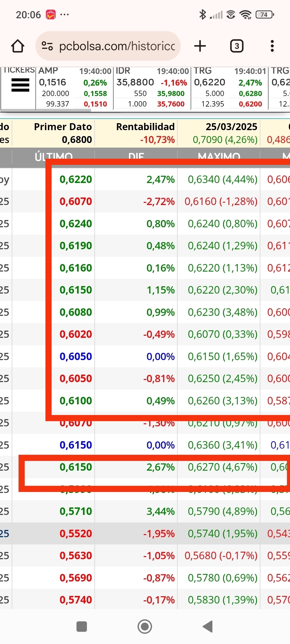
Task: Open the IDR ticker card
Action: pyautogui.click(x=152, y=88)
